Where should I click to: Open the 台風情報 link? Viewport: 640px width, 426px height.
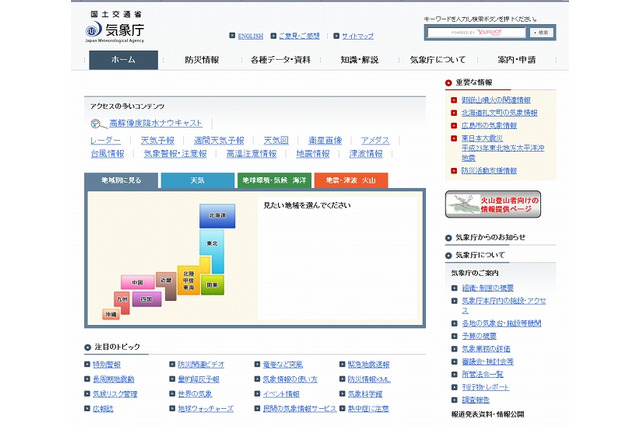click(x=107, y=154)
